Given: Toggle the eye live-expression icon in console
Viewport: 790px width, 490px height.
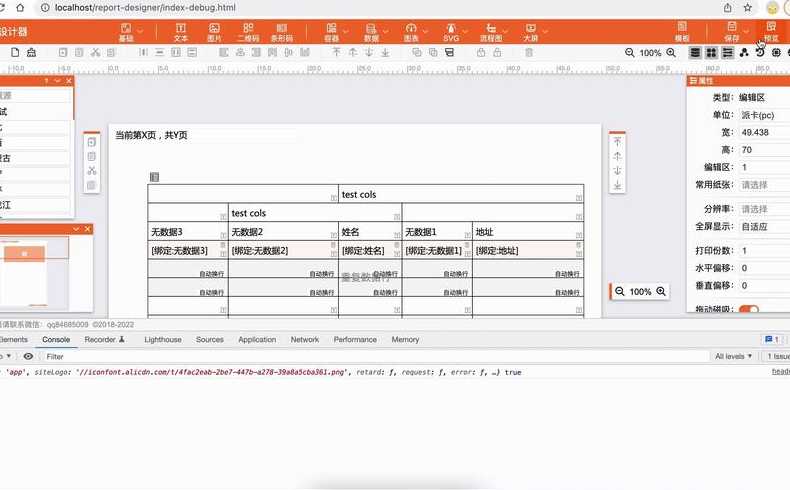Looking at the screenshot, I should [x=28, y=356].
